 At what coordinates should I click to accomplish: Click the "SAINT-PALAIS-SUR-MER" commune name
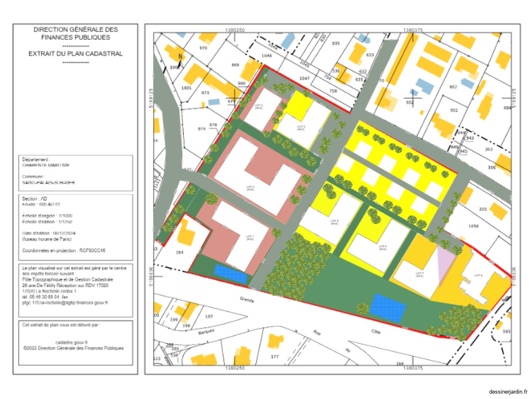[48, 182]
